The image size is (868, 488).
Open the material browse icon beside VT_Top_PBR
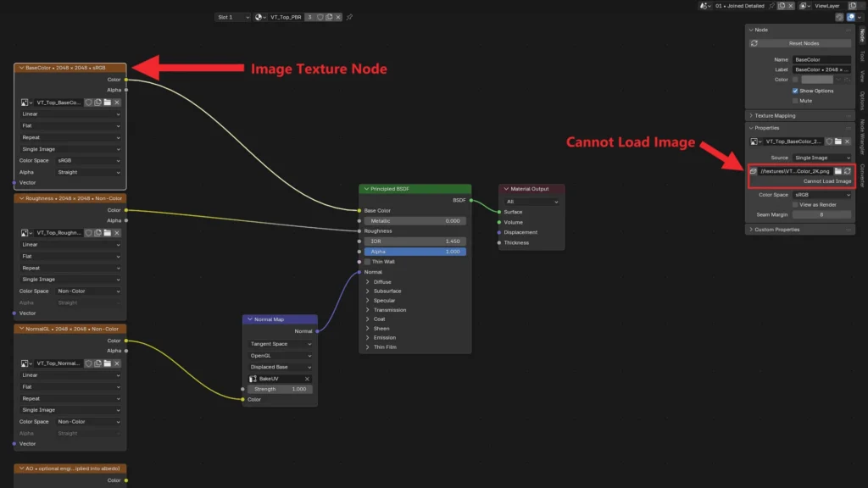(260, 17)
